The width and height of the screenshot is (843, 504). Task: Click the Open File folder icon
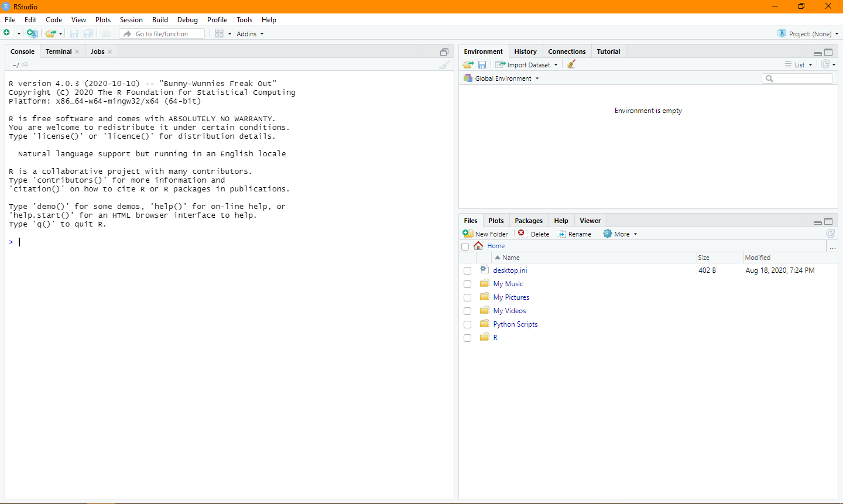pos(51,33)
